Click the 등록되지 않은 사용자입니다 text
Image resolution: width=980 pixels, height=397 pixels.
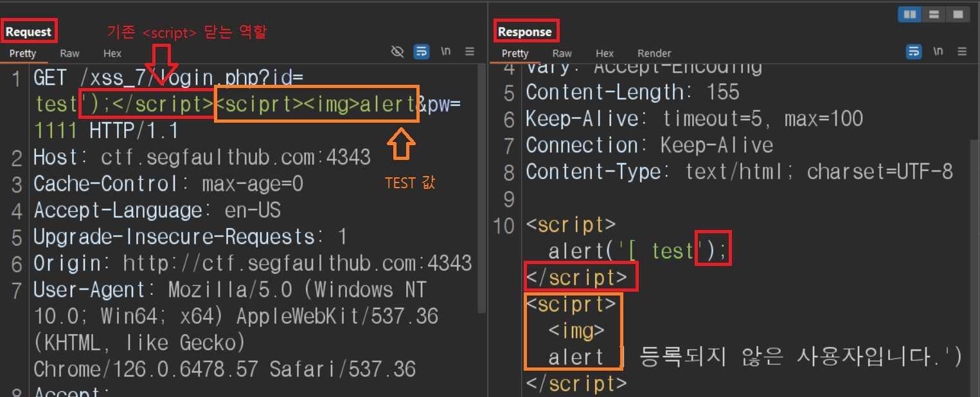(789, 357)
